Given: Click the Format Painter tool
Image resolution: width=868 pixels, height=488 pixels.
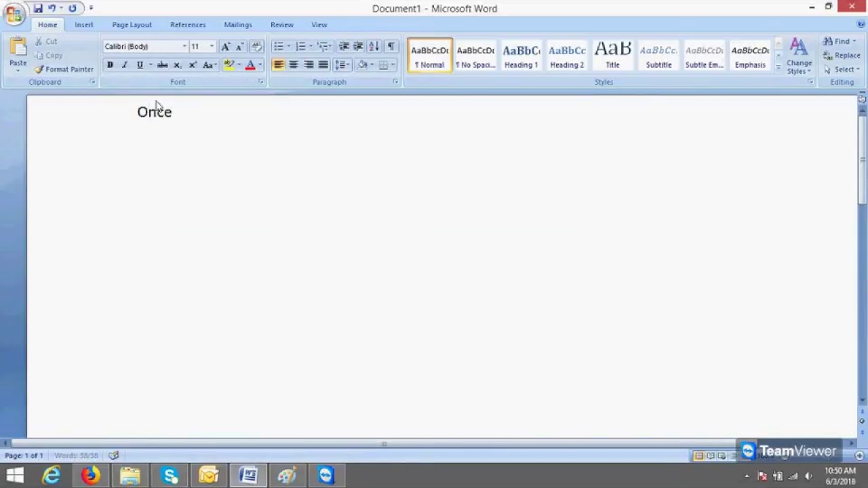Looking at the screenshot, I should point(64,69).
